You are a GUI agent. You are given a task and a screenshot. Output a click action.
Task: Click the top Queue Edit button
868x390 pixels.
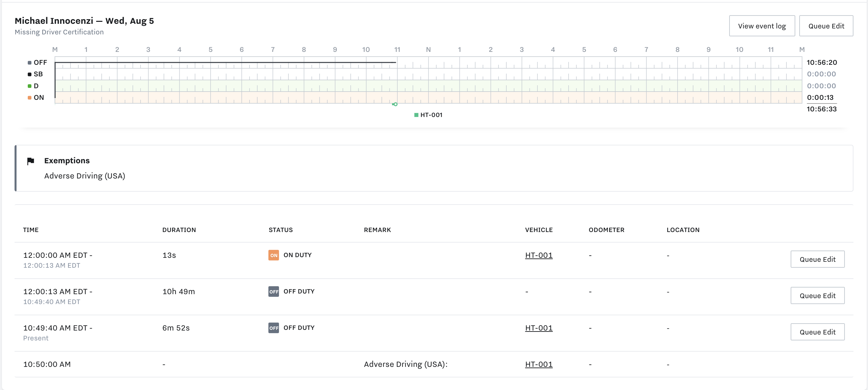pyautogui.click(x=826, y=26)
